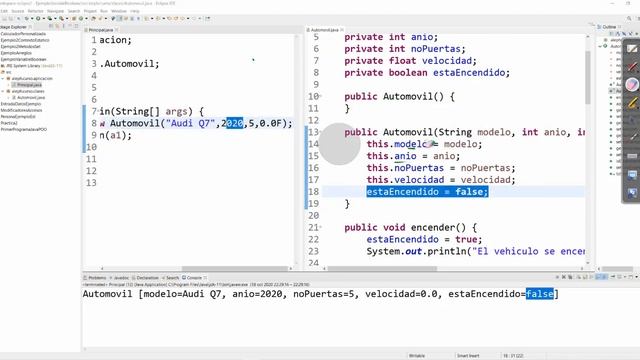Select the EjemploArreglos project

pos(16,53)
